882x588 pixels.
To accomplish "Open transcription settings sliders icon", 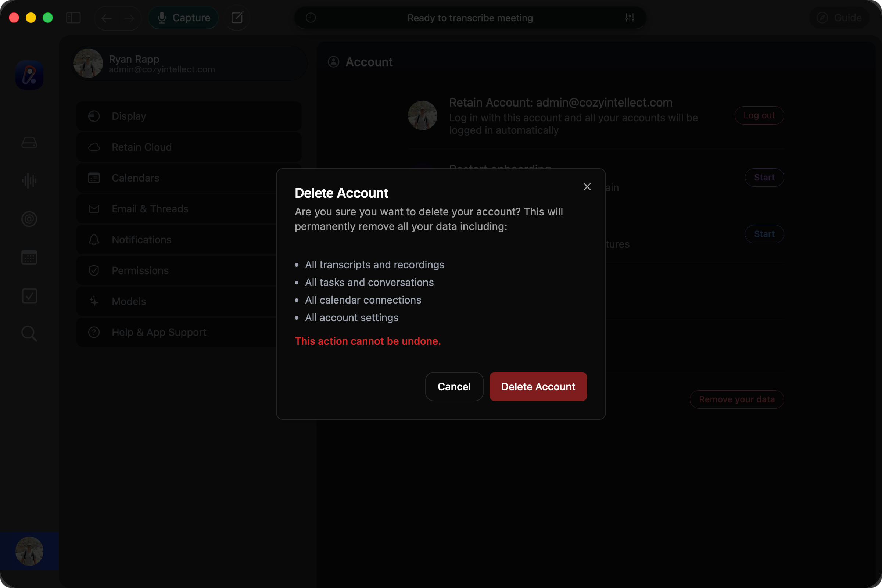I will [630, 18].
